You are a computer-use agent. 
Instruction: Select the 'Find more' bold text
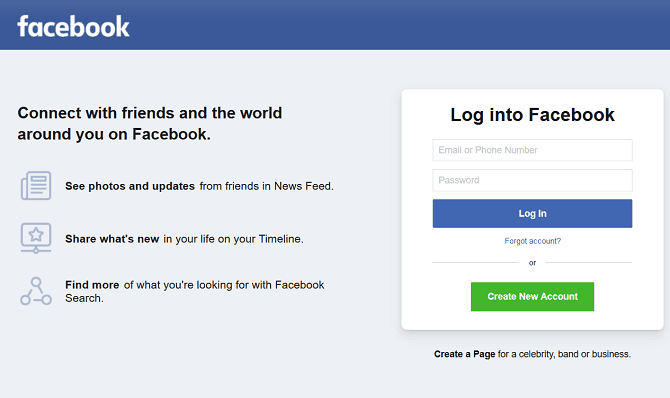tap(92, 285)
